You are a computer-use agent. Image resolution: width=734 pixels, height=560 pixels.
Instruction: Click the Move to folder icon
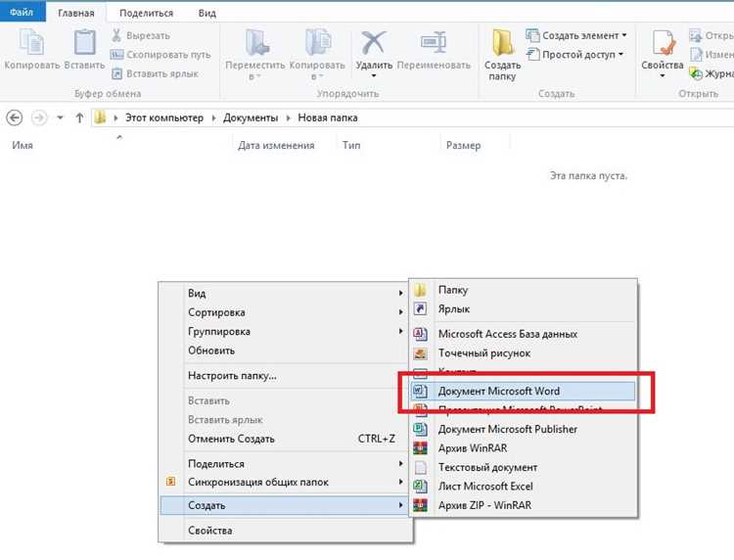click(257, 42)
